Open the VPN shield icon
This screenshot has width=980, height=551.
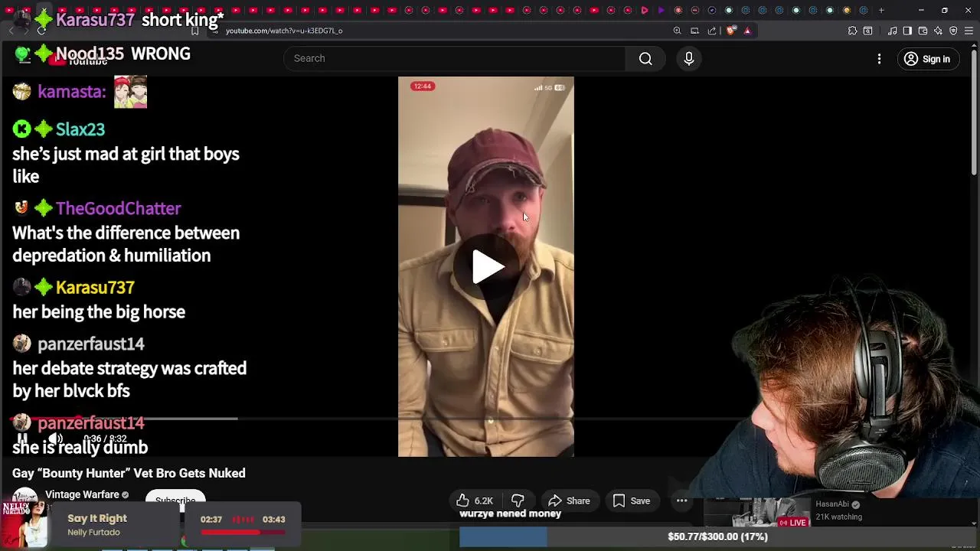(x=953, y=31)
